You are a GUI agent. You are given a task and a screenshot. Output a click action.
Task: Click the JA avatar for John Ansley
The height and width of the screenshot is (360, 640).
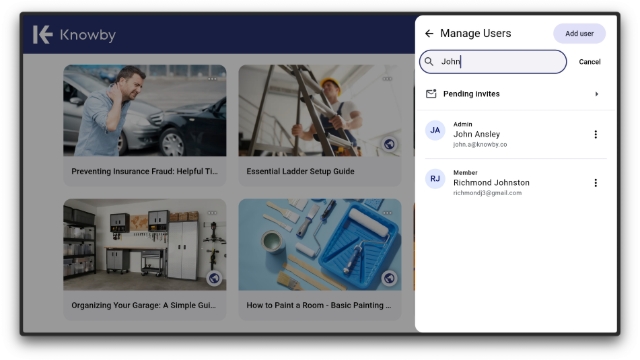point(435,130)
